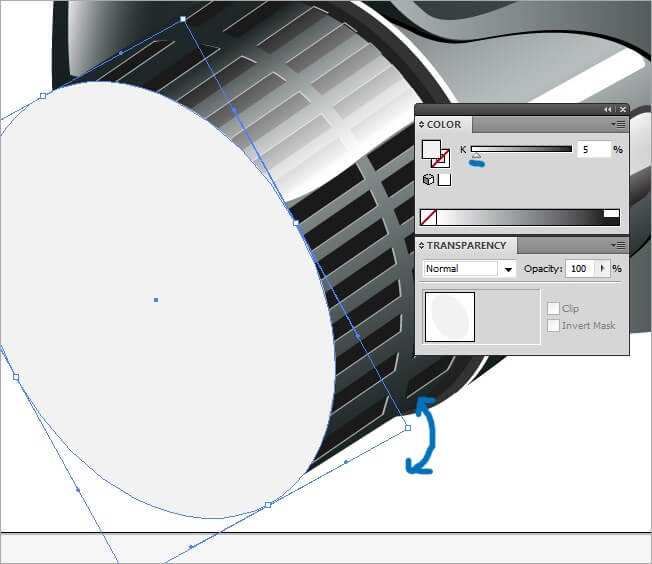Click the out-of-gamut cube warning icon
Viewport: 652px width, 564px height.
(428, 180)
